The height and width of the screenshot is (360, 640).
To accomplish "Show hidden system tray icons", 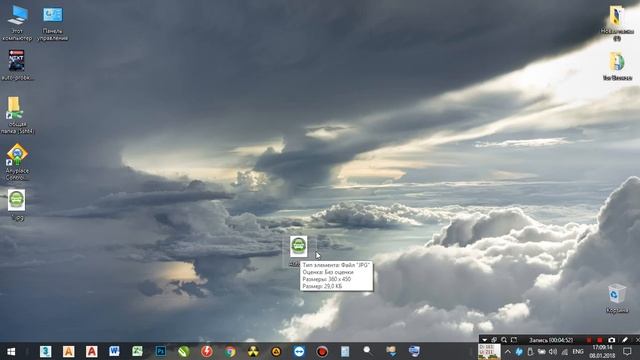I will 508,351.
